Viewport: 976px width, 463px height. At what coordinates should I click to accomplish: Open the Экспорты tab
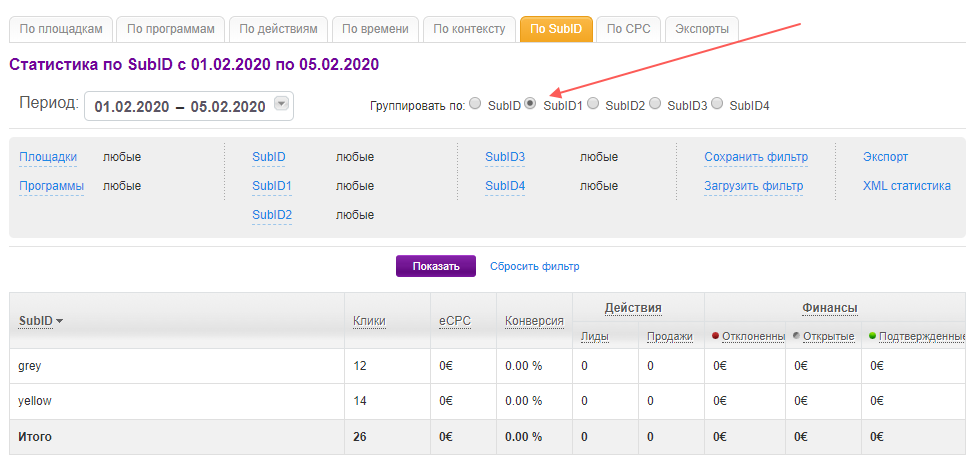point(701,29)
